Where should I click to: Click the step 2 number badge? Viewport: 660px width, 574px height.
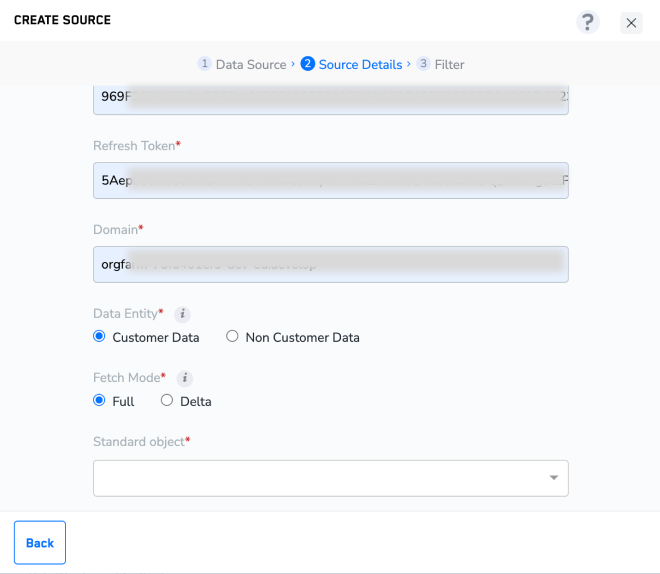[x=307, y=64]
